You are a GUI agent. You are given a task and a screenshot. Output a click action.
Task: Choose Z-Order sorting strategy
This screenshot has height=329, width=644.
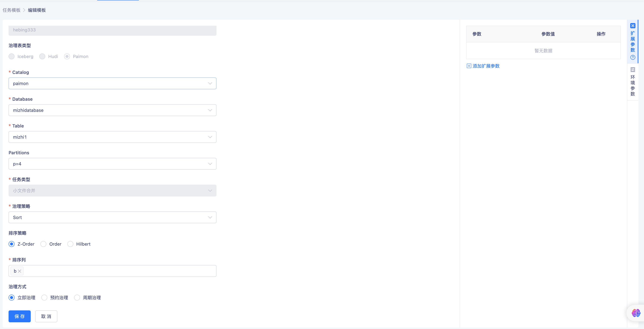12,244
